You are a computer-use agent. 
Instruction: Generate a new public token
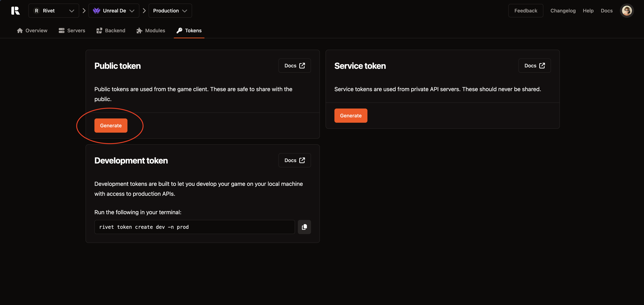pos(111,125)
